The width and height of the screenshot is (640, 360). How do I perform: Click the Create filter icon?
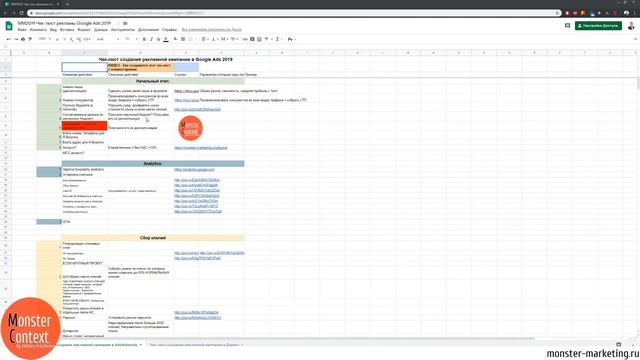coord(267,39)
